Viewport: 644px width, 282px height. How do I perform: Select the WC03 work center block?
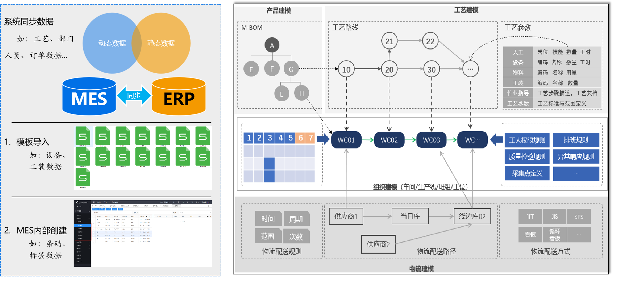pyautogui.click(x=431, y=140)
